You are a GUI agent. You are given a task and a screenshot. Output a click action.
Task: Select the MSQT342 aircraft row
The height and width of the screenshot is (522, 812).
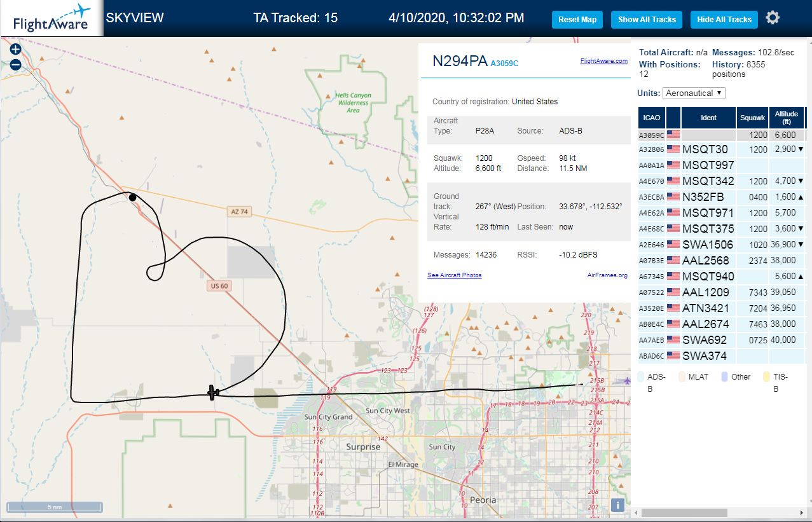point(722,181)
